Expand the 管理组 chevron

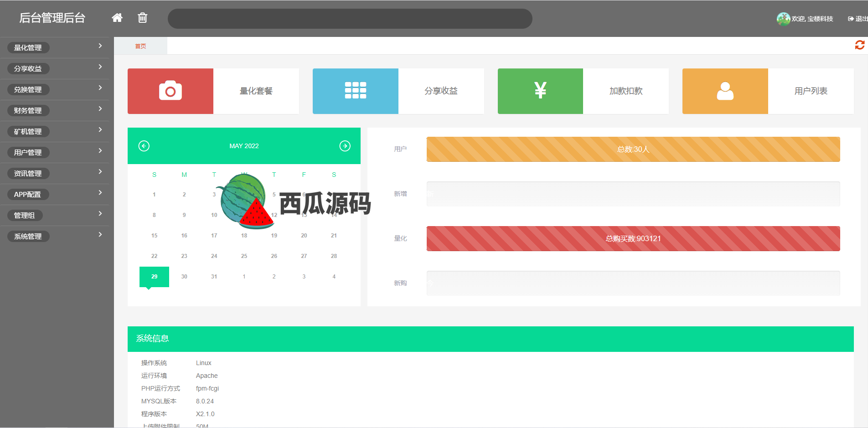point(100,214)
